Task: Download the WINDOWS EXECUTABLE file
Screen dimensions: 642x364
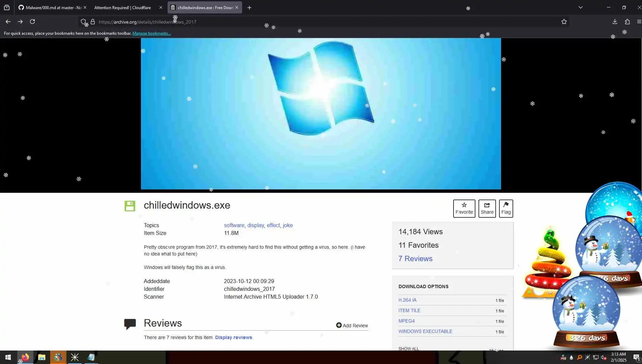Action: pos(426,331)
